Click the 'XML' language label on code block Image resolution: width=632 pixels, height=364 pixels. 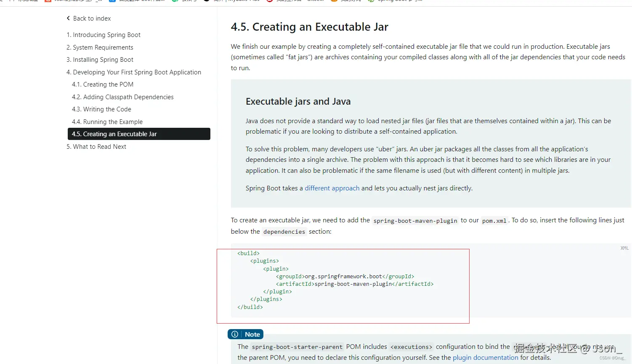click(x=624, y=248)
